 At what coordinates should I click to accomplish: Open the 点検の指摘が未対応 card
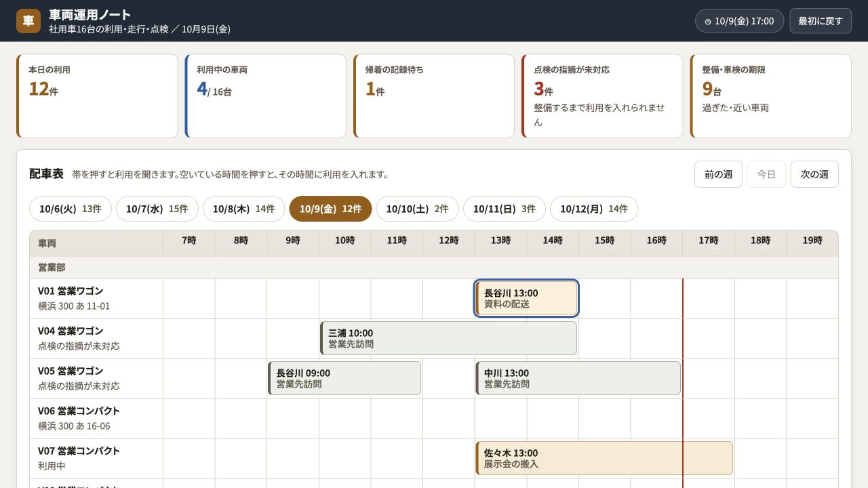(602, 96)
